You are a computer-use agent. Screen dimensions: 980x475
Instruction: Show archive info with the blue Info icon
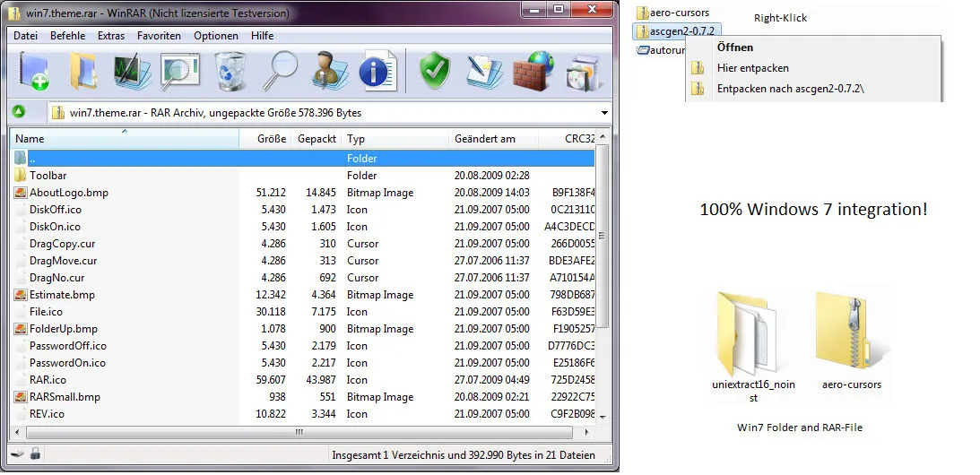pos(377,71)
